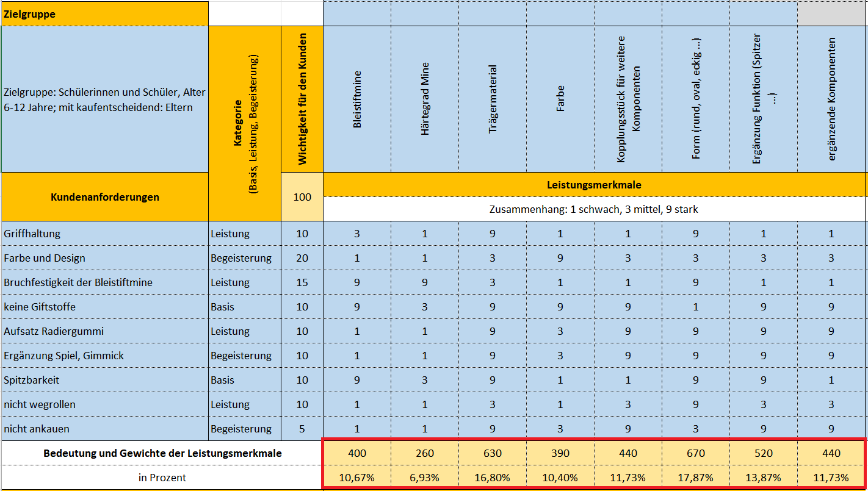
Task: Select the percentage cell '10,40%'
Action: (x=560, y=478)
